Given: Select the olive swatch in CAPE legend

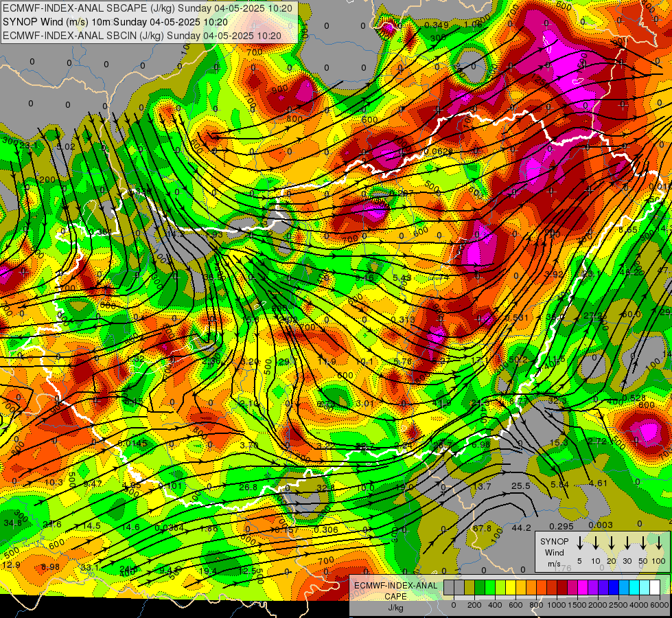Looking at the screenshot, I should [x=470, y=588].
